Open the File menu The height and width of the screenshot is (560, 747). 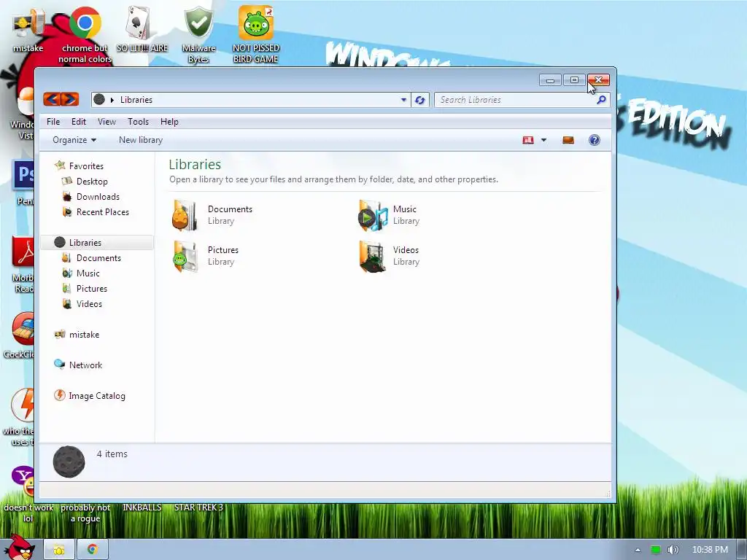tap(53, 122)
